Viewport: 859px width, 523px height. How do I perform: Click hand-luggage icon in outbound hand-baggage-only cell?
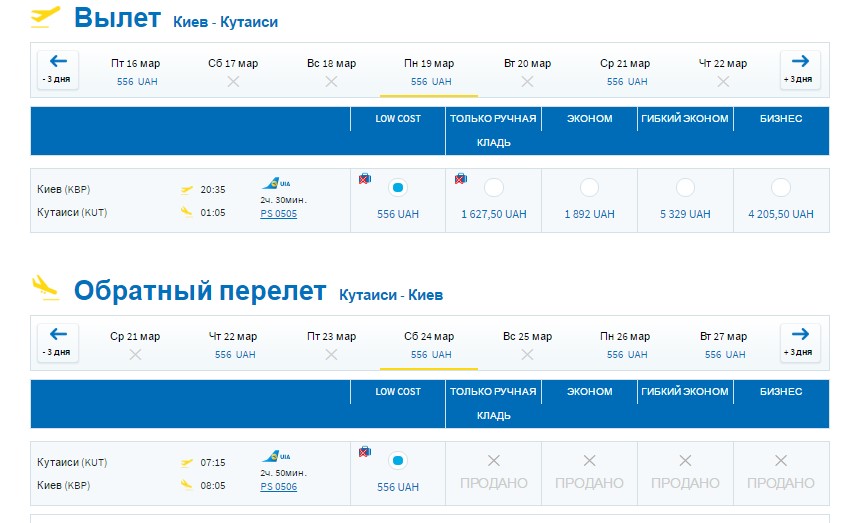coord(460,179)
